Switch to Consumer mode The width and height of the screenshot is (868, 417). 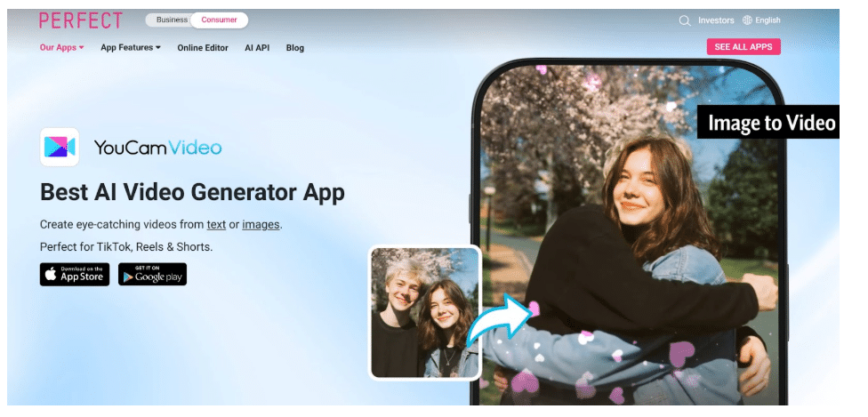click(x=219, y=20)
